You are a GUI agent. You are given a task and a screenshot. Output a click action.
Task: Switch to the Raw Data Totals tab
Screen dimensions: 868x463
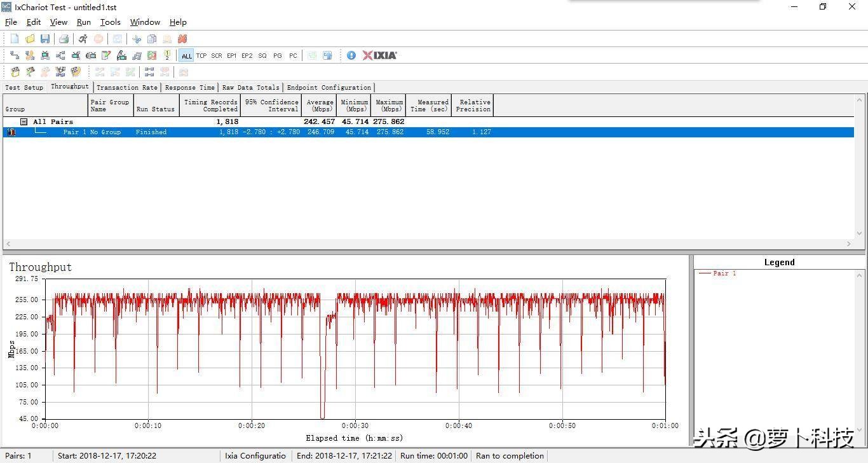coord(250,87)
